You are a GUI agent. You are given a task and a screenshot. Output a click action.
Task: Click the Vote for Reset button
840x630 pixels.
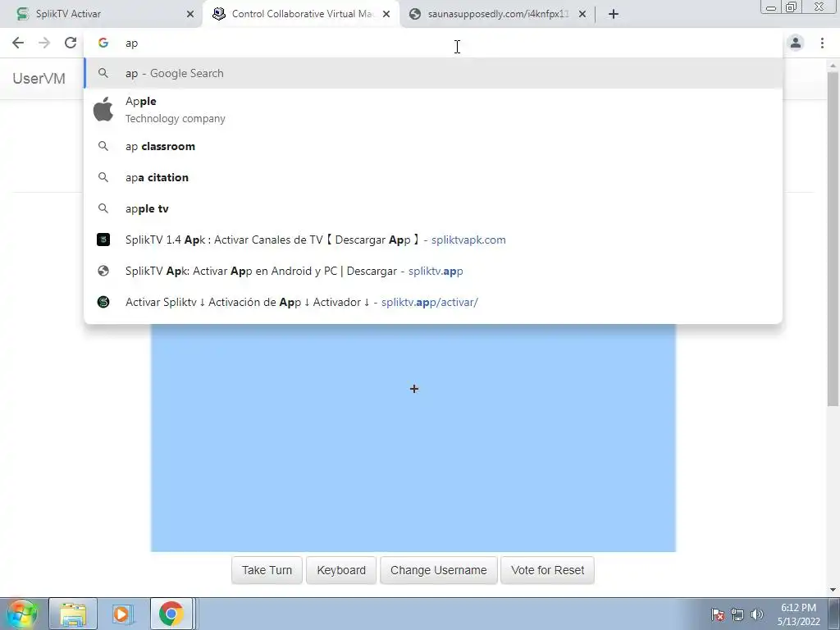coord(547,570)
